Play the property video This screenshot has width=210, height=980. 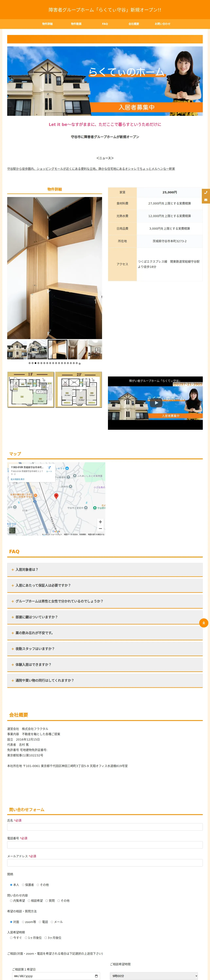coord(156,403)
